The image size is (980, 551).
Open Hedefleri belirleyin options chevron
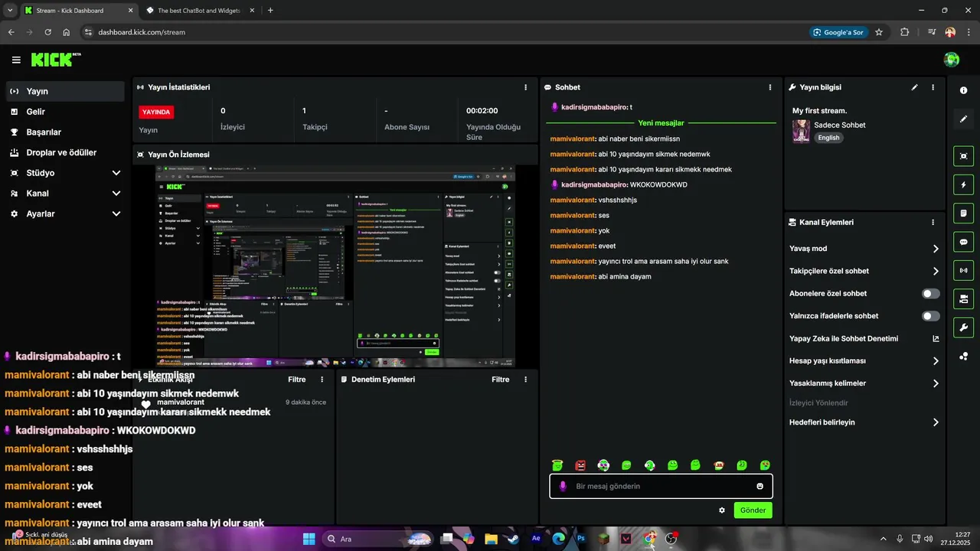click(x=936, y=422)
